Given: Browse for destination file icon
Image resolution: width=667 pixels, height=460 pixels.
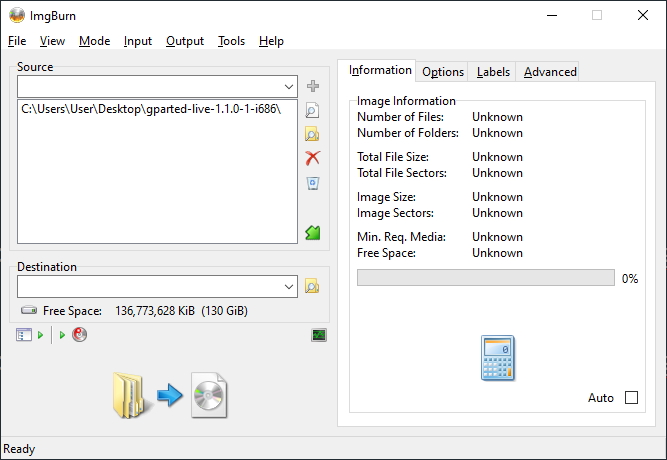Looking at the screenshot, I should tap(312, 286).
